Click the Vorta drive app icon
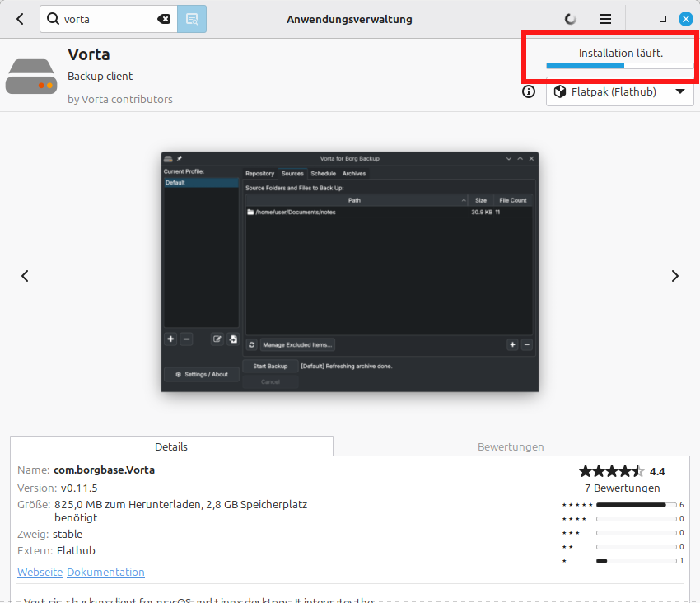Image resolution: width=700 pixels, height=603 pixels. coord(31,76)
